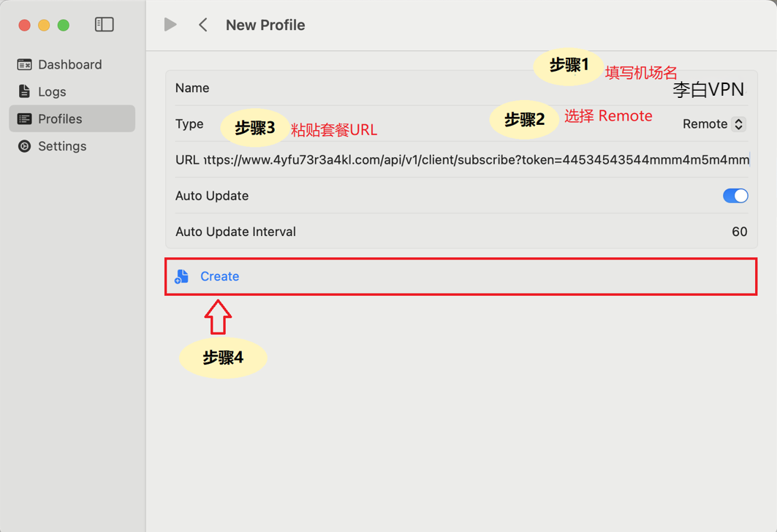
Task: Select the Auto Update Interval value 60
Action: click(739, 232)
